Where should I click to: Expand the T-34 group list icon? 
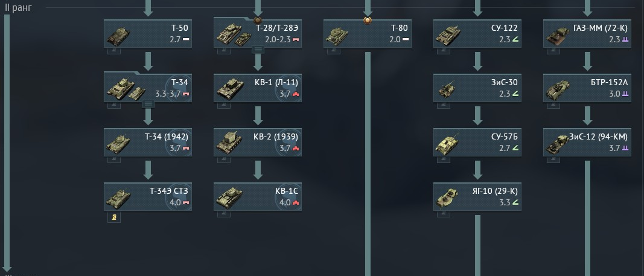[148, 104]
